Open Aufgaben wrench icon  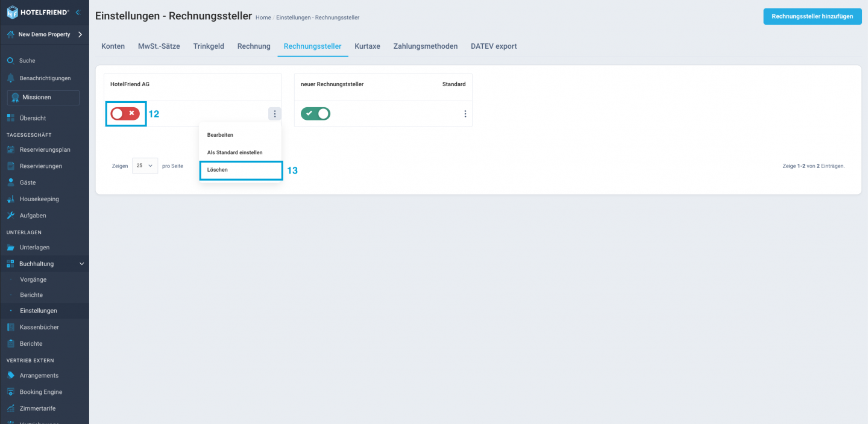click(10, 216)
